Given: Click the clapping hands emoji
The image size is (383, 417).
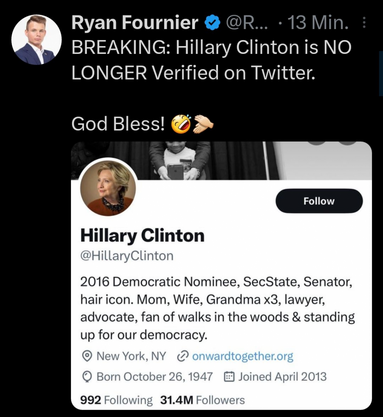Looking at the screenshot, I should (x=203, y=124).
